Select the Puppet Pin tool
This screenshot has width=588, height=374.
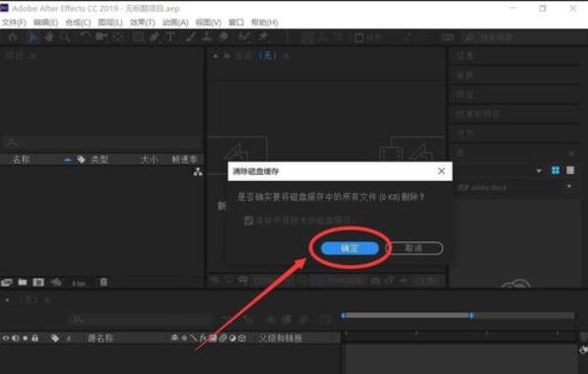[x=263, y=37]
